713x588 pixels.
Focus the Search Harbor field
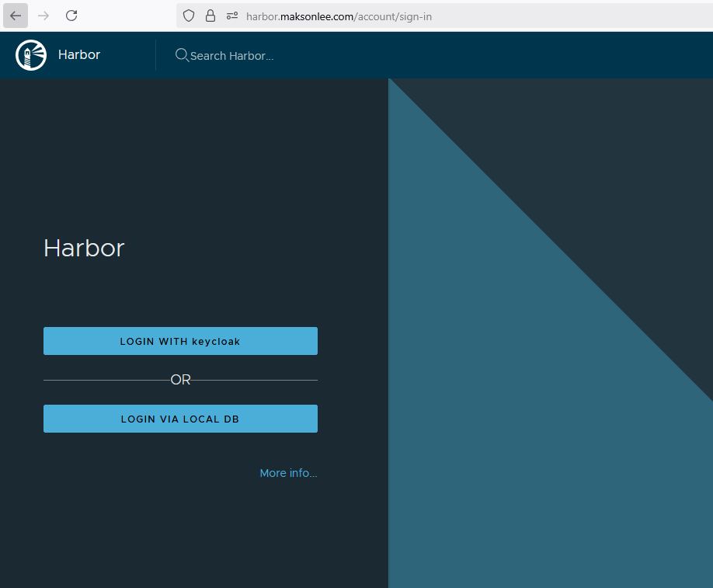[232, 55]
